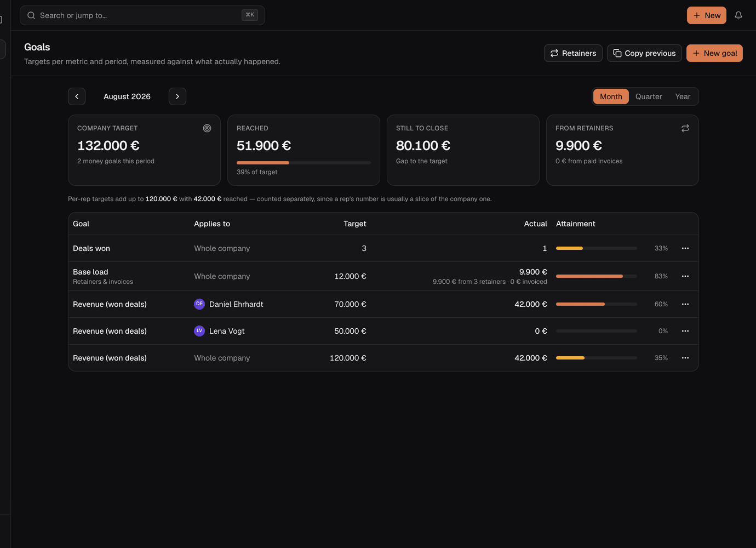
Task: Click Base load attainment bar
Action: 597,276
